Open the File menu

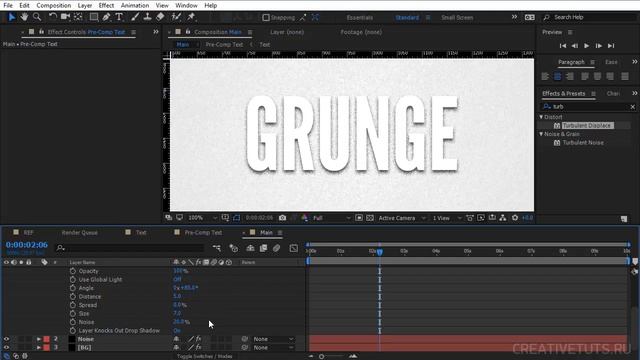point(8,5)
